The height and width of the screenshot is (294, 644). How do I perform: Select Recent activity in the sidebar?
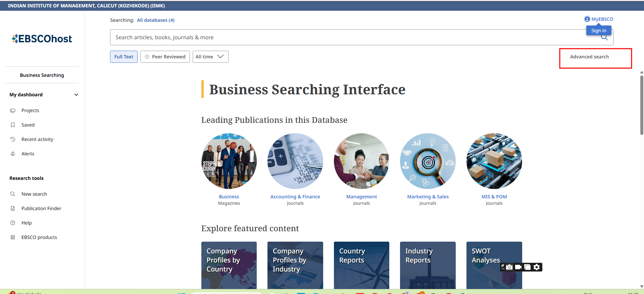pos(37,139)
